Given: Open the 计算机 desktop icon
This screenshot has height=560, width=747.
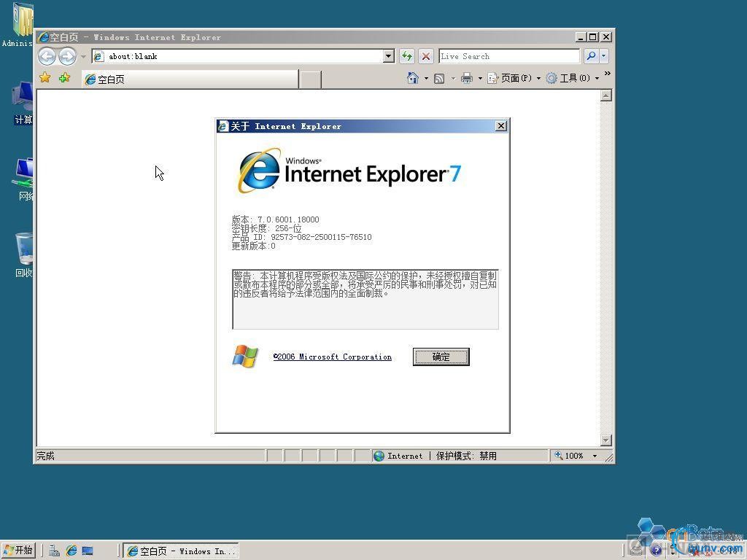Looking at the screenshot, I should [x=23, y=104].
